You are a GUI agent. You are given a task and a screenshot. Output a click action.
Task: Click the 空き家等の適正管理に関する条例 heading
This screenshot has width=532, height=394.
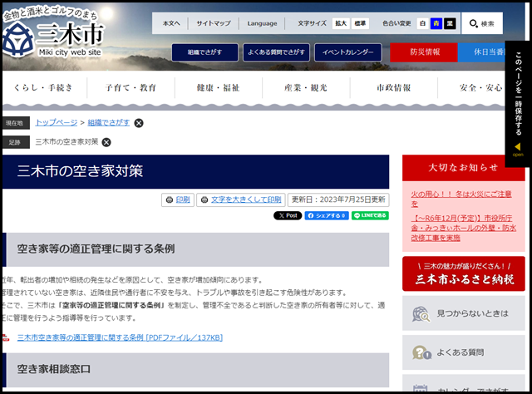[96, 249]
